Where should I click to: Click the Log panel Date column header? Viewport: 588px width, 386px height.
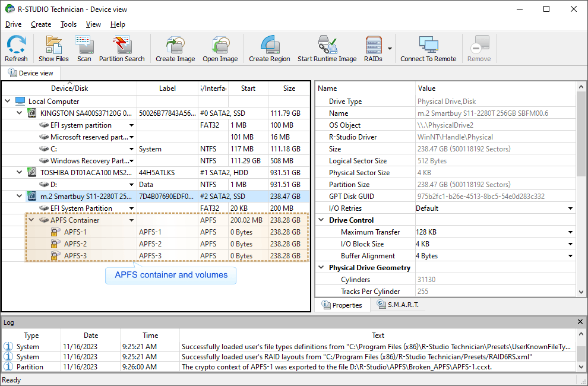pyautogui.click(x=91, y=336)
